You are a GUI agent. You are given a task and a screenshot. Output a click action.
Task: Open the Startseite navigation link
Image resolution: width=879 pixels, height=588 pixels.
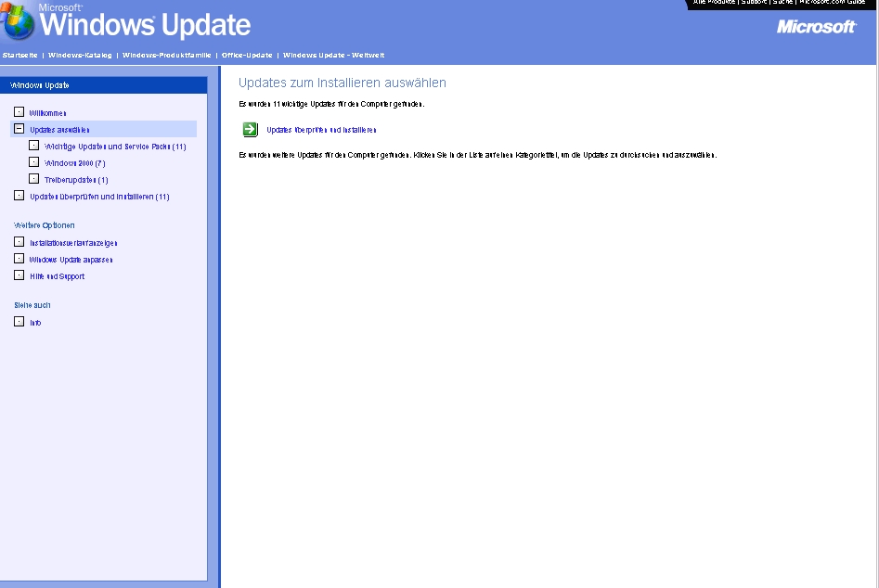pos(20,55)
